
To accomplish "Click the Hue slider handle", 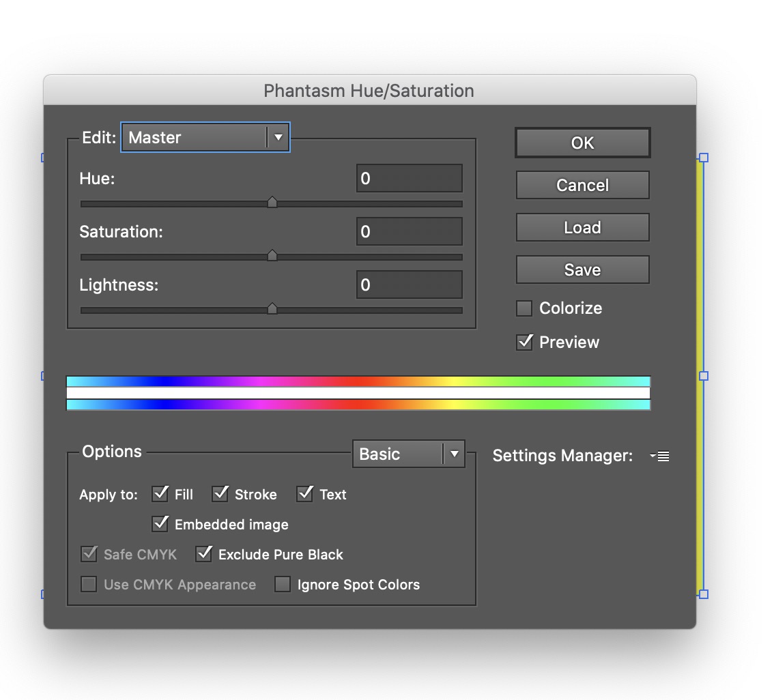I will pyautogui.click(x=272, y=202).
